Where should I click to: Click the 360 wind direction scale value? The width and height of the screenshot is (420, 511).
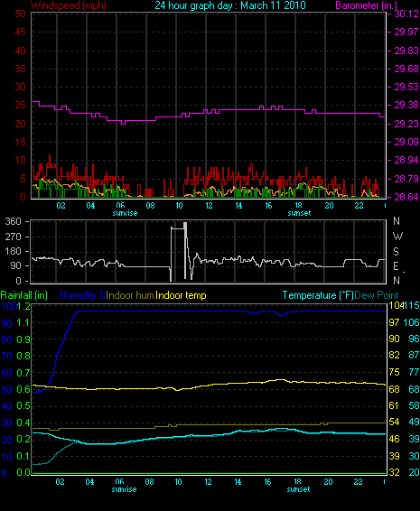pyautogui.click(x=13, y=221)
